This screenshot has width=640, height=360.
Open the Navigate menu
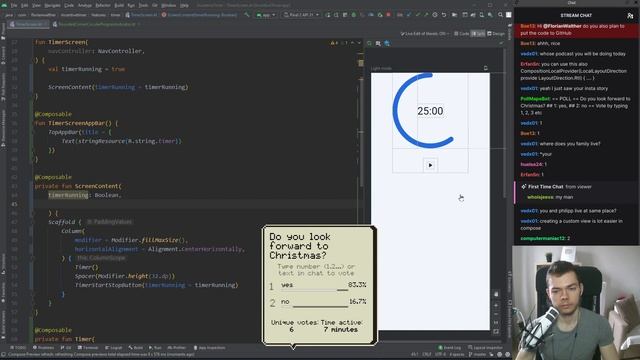point(52,5)
